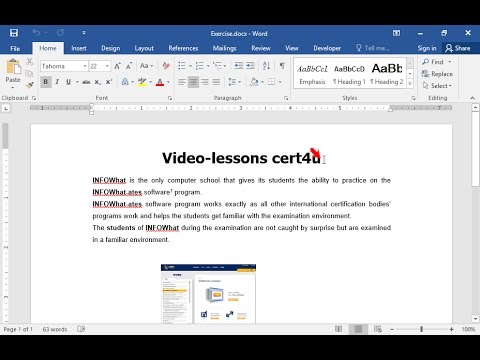Click the Find button
This screenshot has height=360, width=480.
(433, 62)
